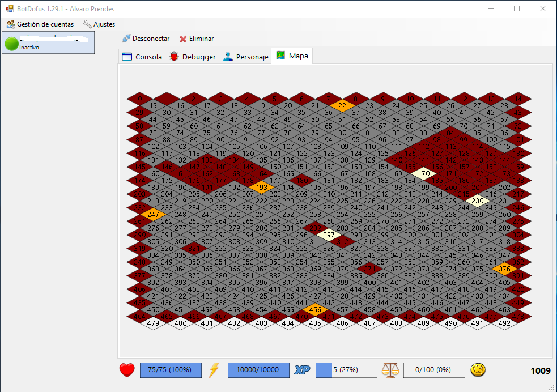Image resolution: width=557 pixels, height=392 pixels.
Task: Click white map cell 479
Action: click(153, 323)
